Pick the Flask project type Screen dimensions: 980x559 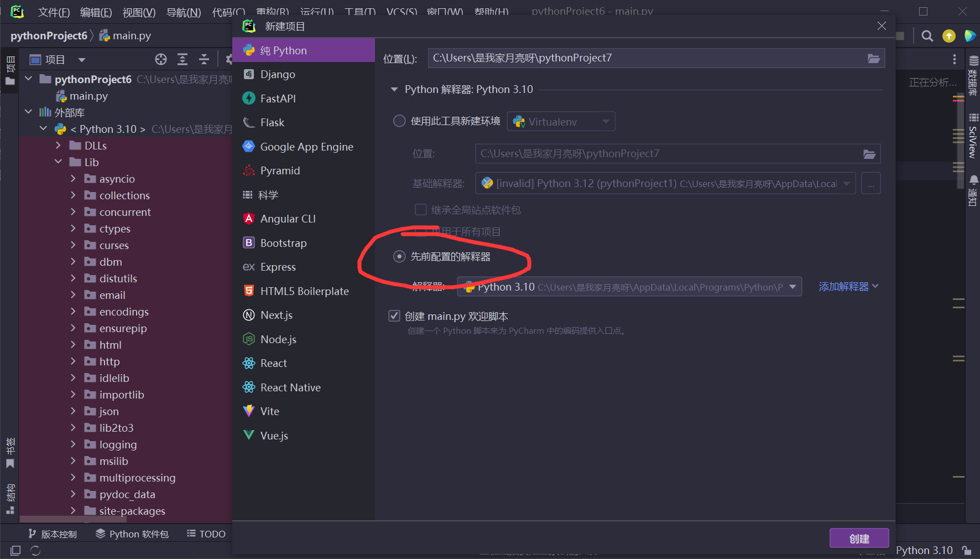click(303, 122)
